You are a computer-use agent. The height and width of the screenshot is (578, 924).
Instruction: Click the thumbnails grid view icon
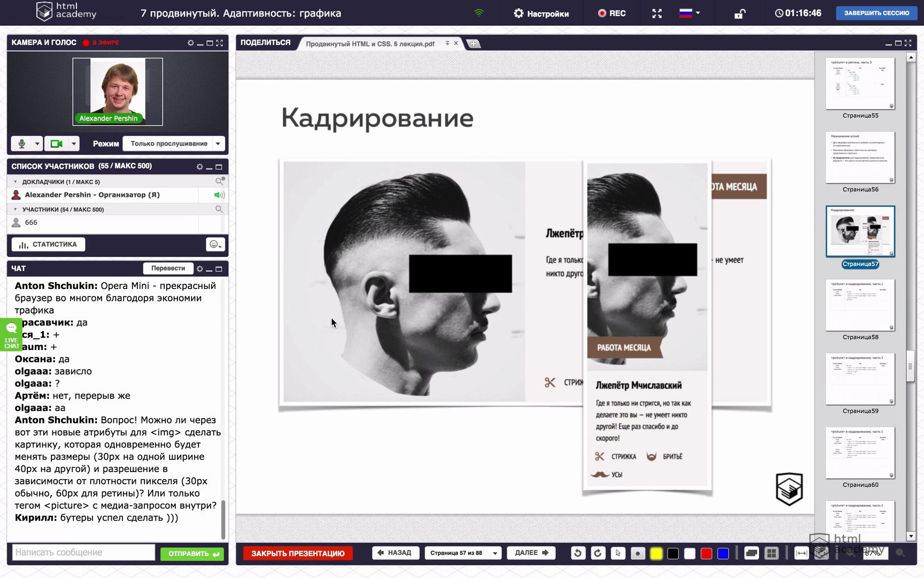(x=771, y=553)
